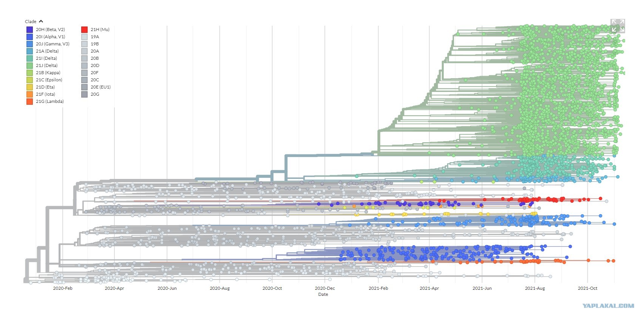
Task: Choose the 21A (Delta) legend swatch
Action: click(x=29, y=51)
